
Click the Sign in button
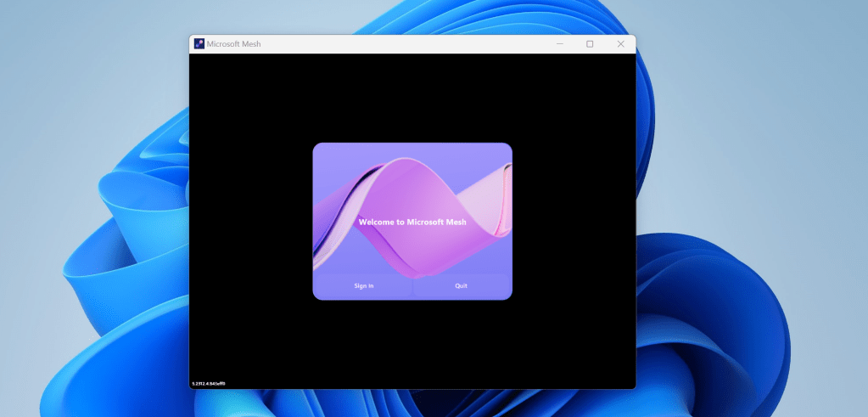363,286
